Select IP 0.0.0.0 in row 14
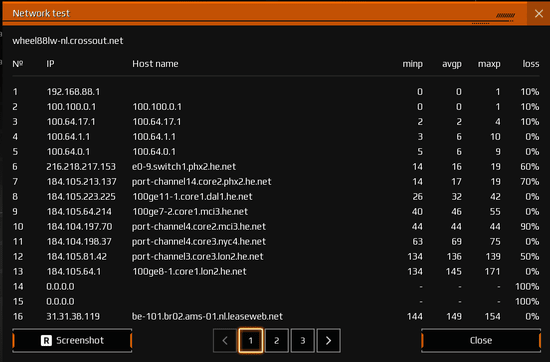This screenshot has width=550, height=362. [60, 287]
